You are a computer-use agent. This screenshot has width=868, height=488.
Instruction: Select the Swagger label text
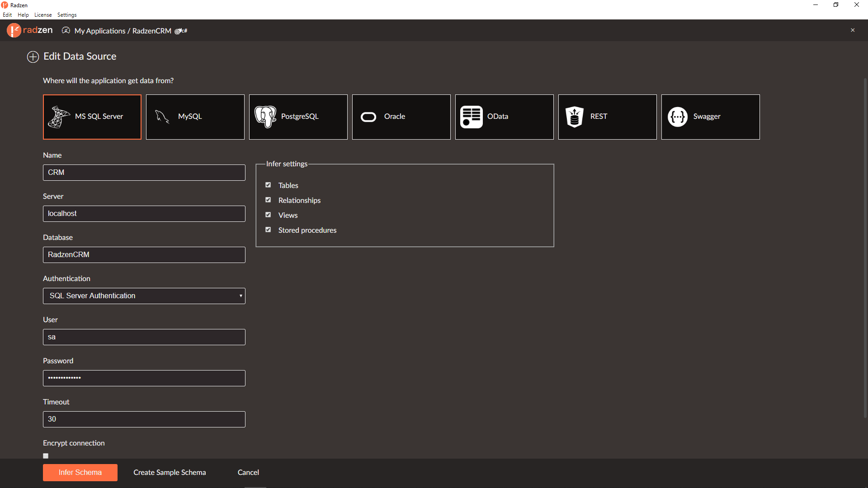pyautogui.click(x=707, y=117)
